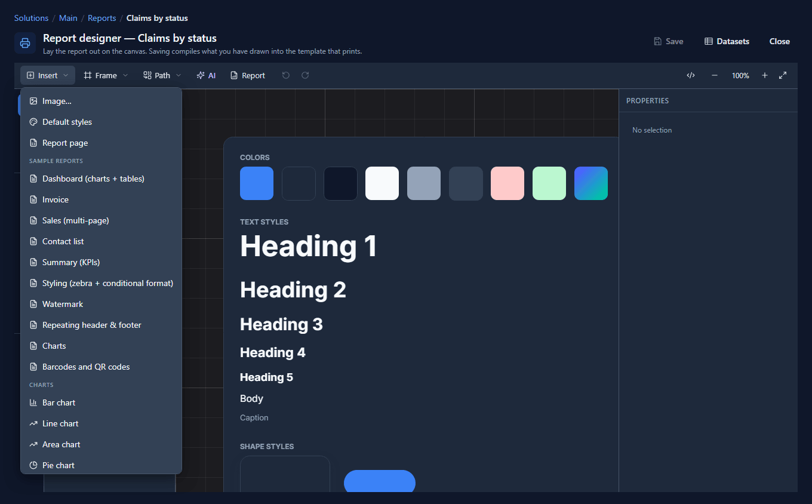Image resolution: width=812 pixels, height=504 pixels.
Task: Click the redo arrow icon
Action: coord(305,75)
